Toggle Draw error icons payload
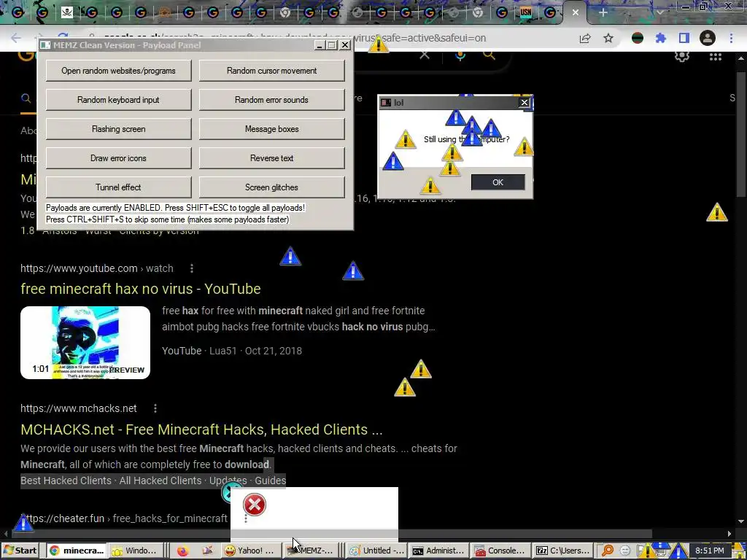 pos(119,158)
